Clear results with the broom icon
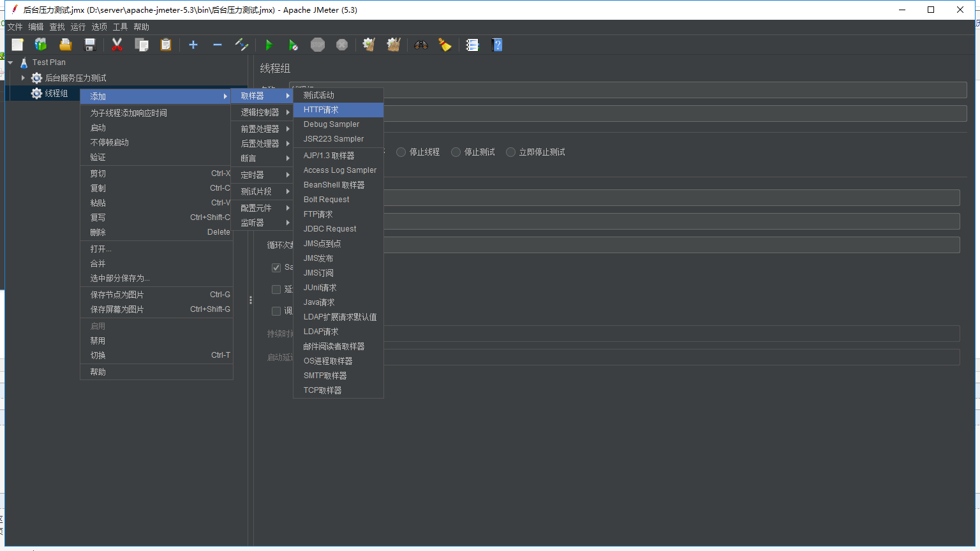This screenshot has height=551, width=980. 369,45
